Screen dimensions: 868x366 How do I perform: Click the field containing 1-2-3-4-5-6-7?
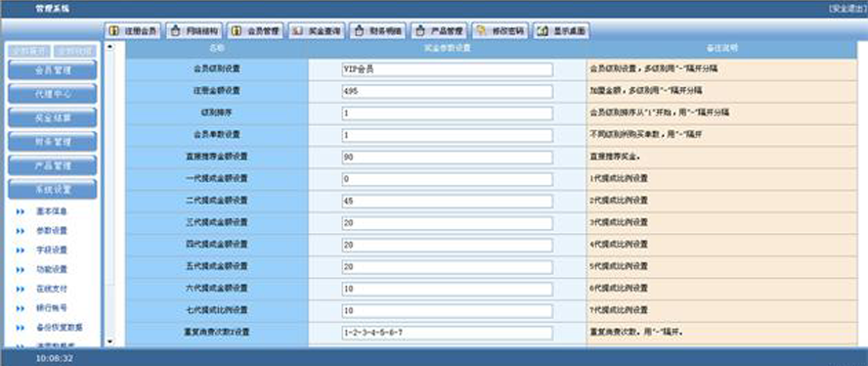click(x=448, y=333)
